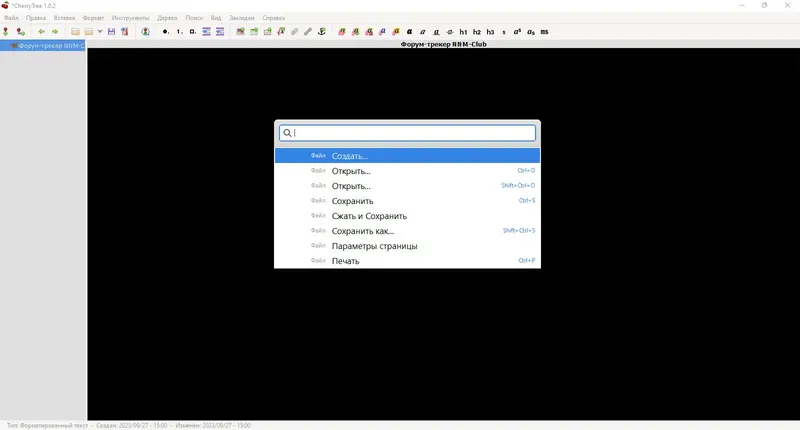Toggle small 's' text formatting

(504, 32)
